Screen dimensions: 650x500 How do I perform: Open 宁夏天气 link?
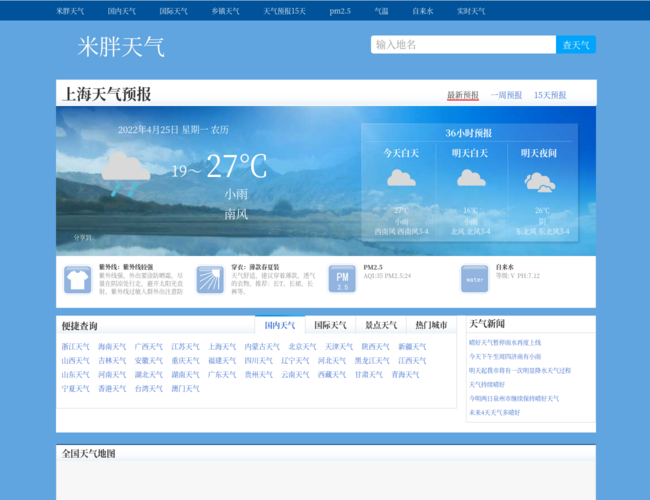pos(75,389)
